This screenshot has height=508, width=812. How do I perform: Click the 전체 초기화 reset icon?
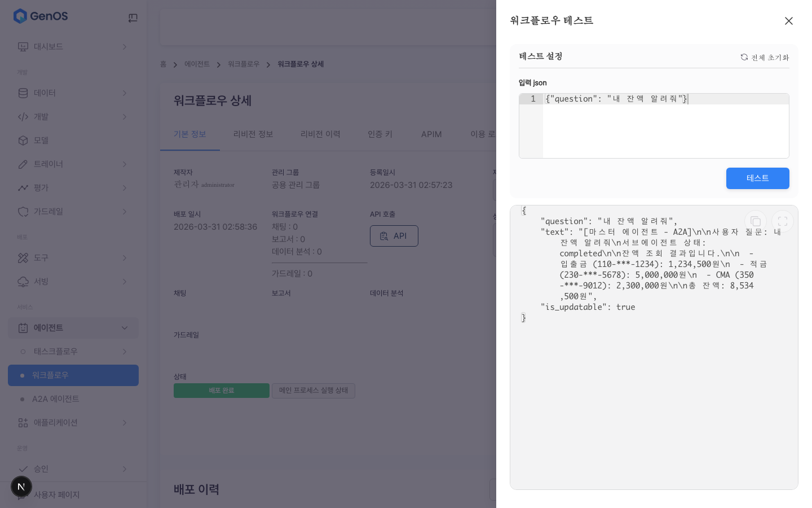[744, 57]
